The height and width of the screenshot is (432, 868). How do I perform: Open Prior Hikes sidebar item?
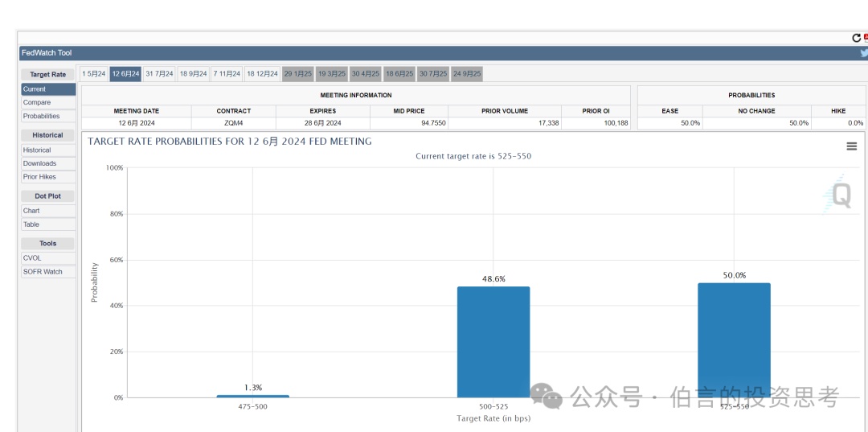[39, 177]
